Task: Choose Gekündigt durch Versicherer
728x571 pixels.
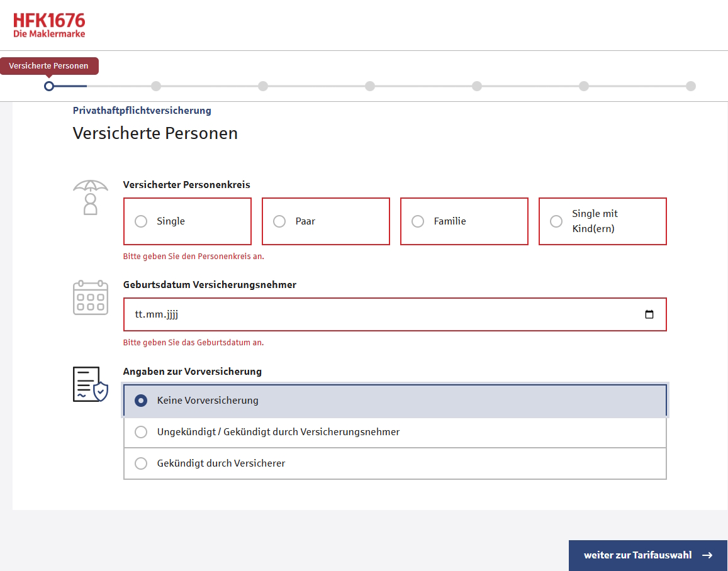Action: click(140, 463)
